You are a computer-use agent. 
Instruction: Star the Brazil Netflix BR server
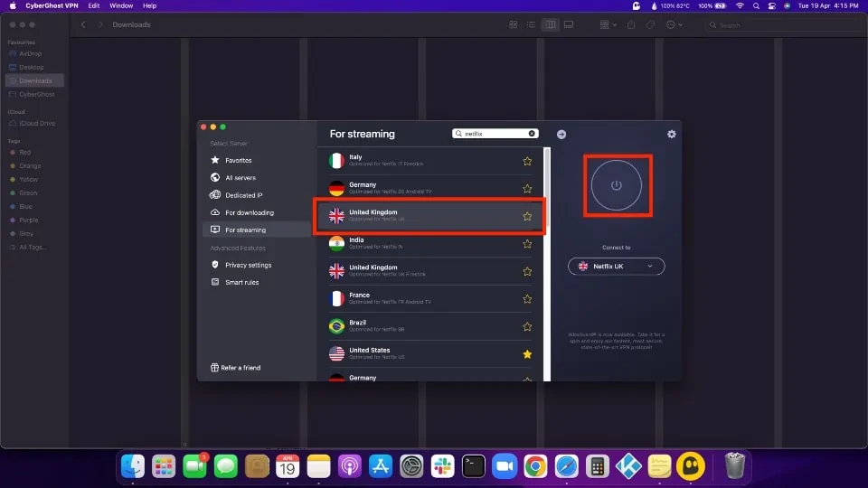coord(527,326)
